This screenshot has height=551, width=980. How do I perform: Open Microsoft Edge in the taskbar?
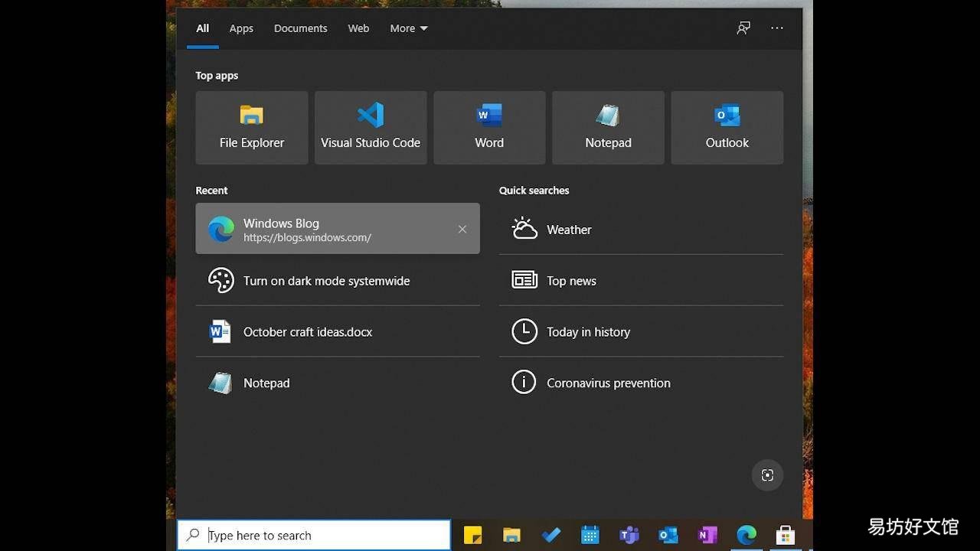coord(746,535)
